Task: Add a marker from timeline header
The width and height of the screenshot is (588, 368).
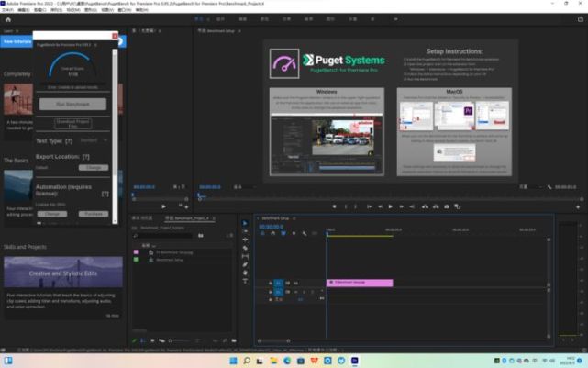Action: coord(294,234)
